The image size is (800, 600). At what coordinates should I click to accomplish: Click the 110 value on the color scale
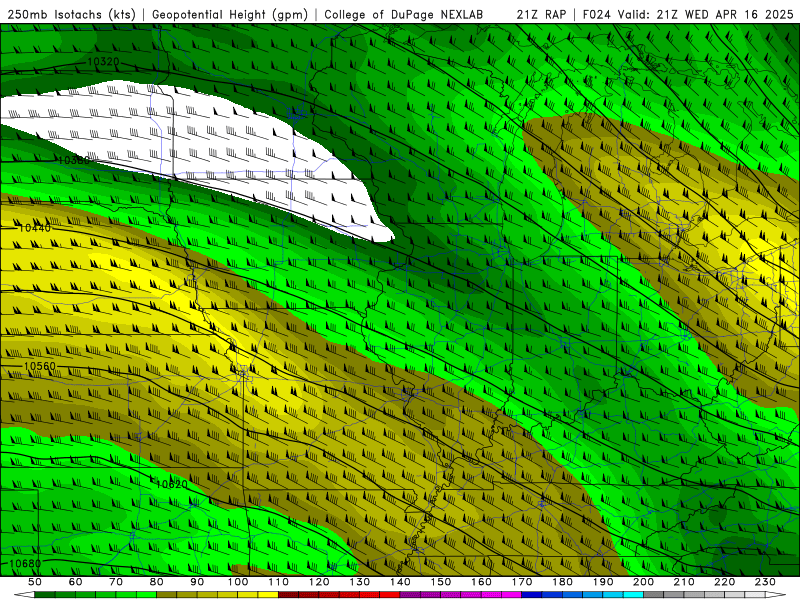click(279, 582)
